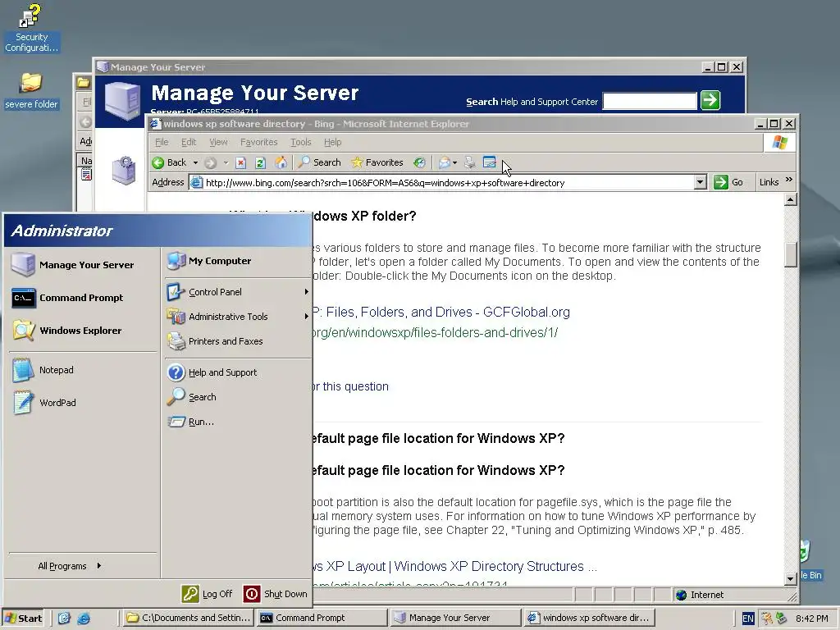This screenshot has width=840, height=630.
Task: Open Search from Start menu
Action: coord(237,397)
